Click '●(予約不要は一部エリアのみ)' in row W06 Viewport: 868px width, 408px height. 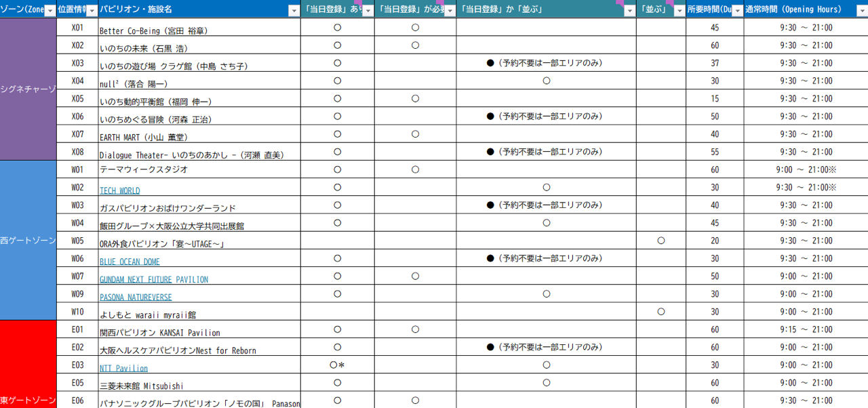click(545, 258)
